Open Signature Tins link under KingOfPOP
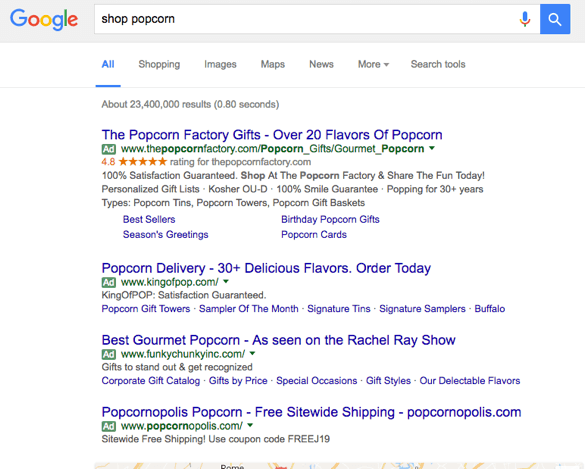Image resolution: width=585 pixels, height=469 pixels. coord(339,309)
